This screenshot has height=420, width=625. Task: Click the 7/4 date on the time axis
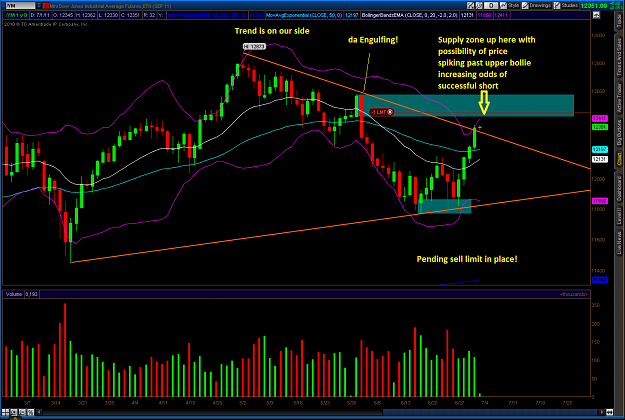coord(485,403)
